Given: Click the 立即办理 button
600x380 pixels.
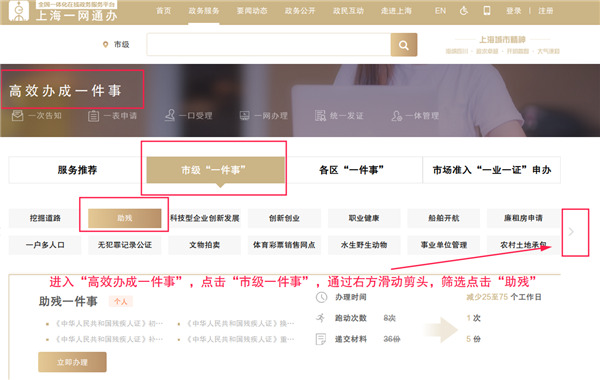Looking at the screenshot, I should [x=72, y=362].
